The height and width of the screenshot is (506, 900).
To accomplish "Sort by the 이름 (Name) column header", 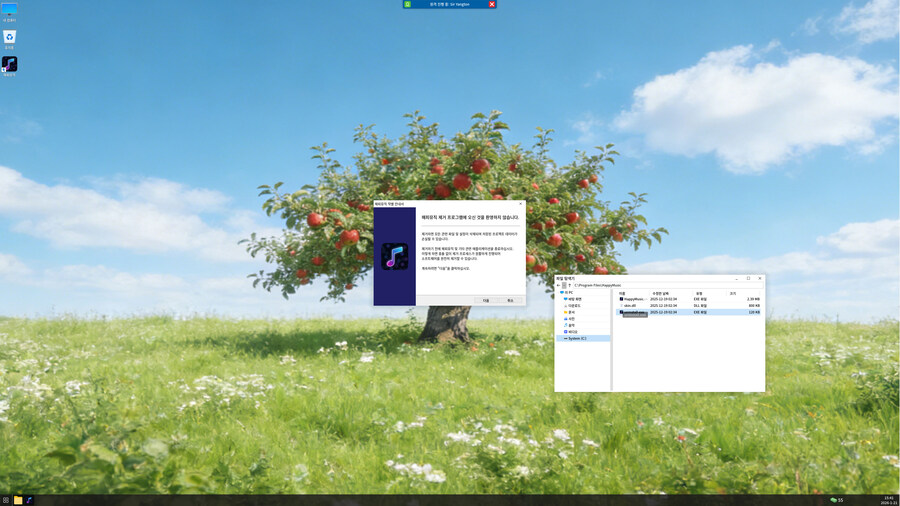I will click(622, 293).
